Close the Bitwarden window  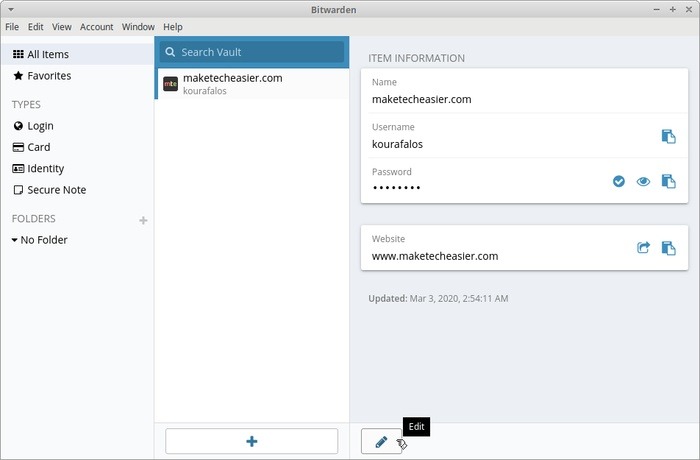click(689, 9)
